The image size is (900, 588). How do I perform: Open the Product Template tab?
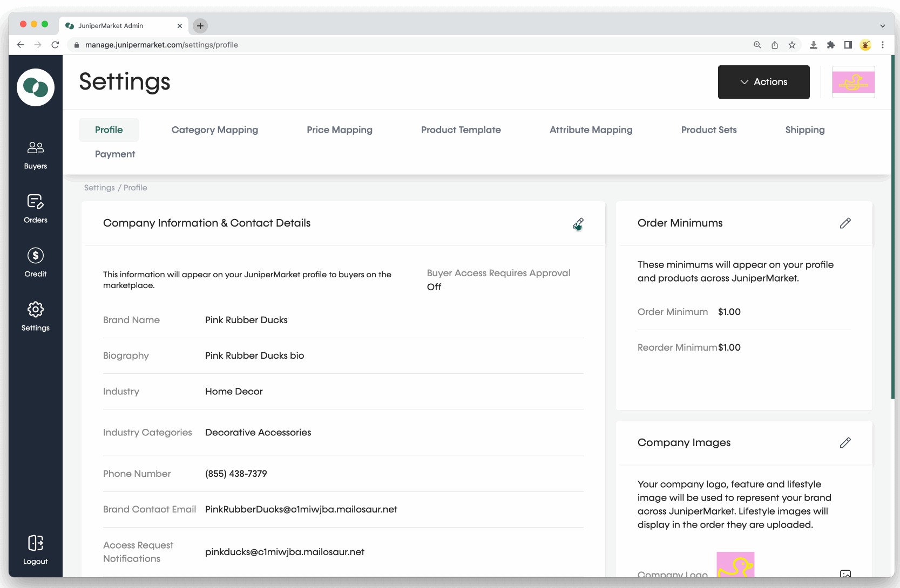click(x=461, y=130)
